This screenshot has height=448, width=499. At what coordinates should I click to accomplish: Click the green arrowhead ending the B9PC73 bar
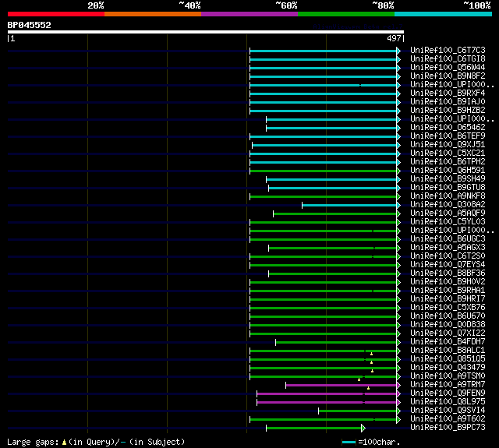pyautogui.click(x=363, y=429)
